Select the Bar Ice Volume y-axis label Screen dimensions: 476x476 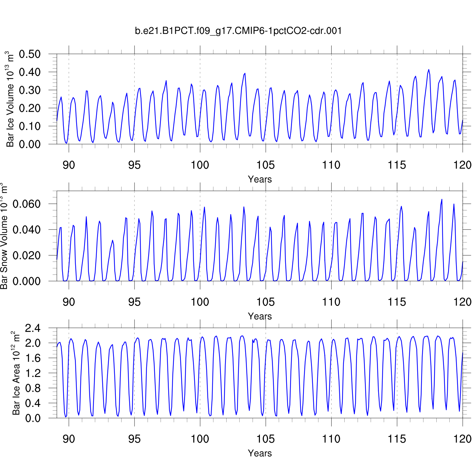(10, 99)
